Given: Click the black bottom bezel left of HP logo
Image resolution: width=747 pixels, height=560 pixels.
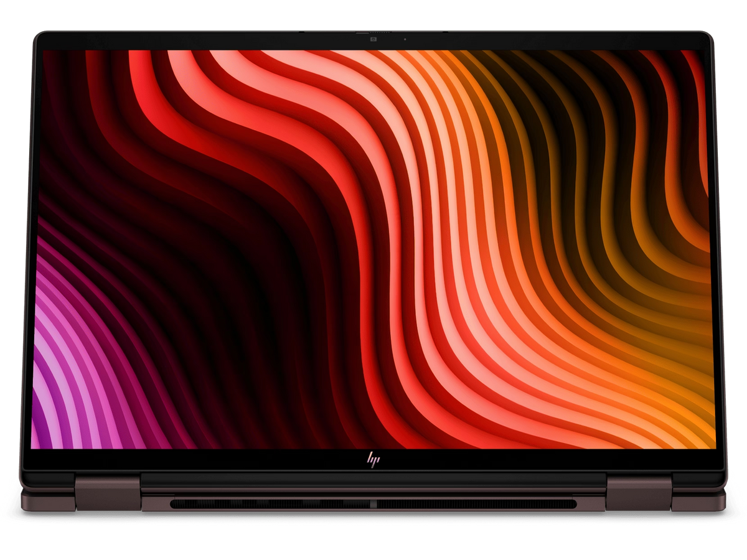Looking at the screenshot, I should coord(199,460).
